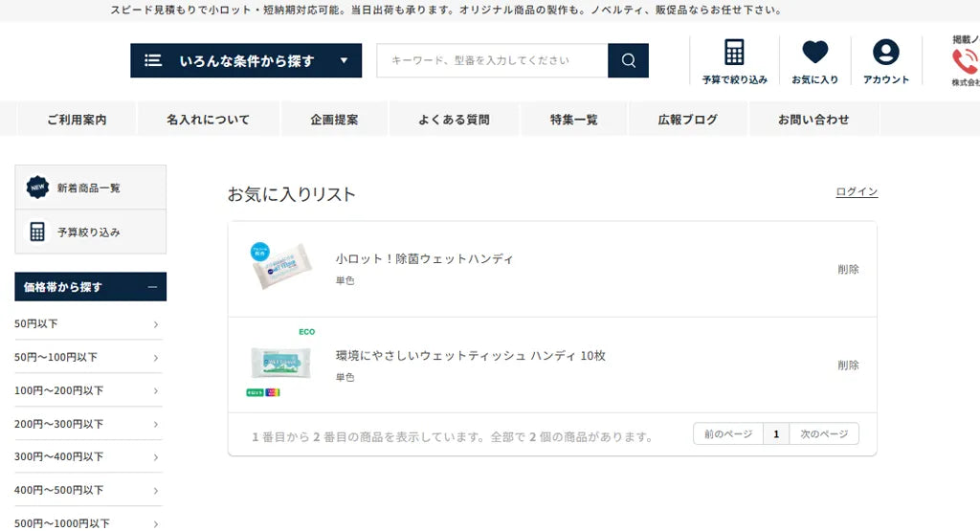Collapse the 価格帯から探す section

point(152,287)
